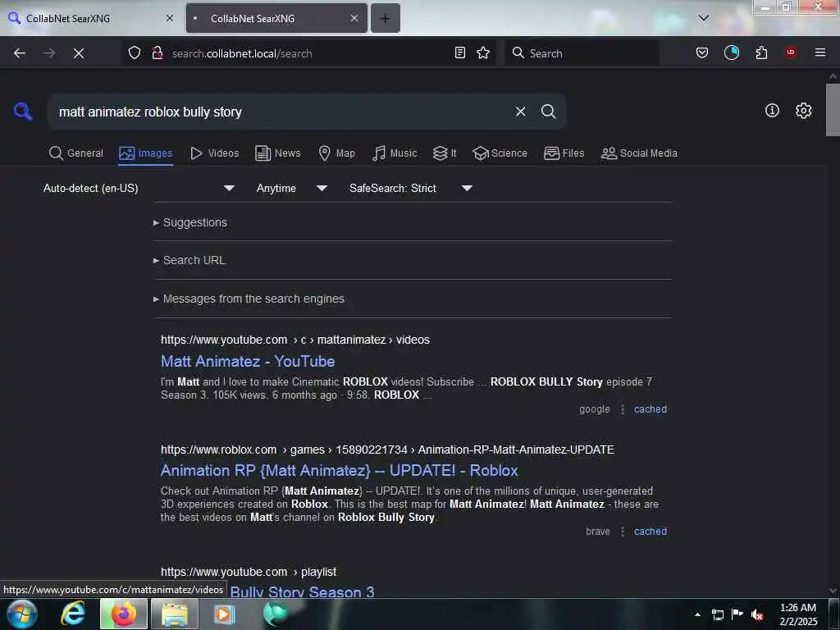The width and height of the screenshot is (840, 630).
Task: Open the Auto-detect (en-US) language dropdown
Action: (x=139, y=188)
